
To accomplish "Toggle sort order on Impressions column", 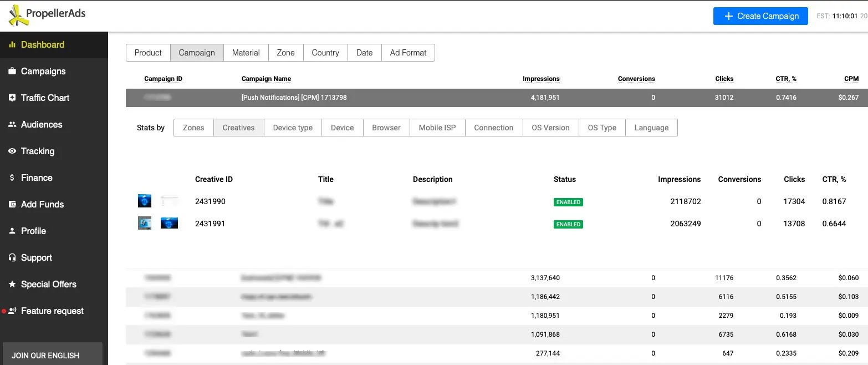I will click(541, 78).
